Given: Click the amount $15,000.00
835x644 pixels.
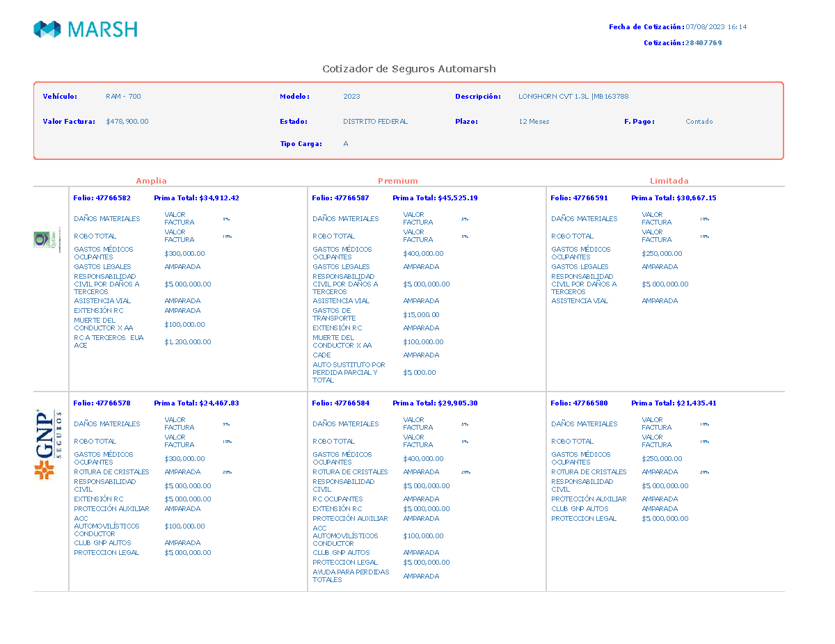Looking at the screenshot, I should [x=421, y=315].
